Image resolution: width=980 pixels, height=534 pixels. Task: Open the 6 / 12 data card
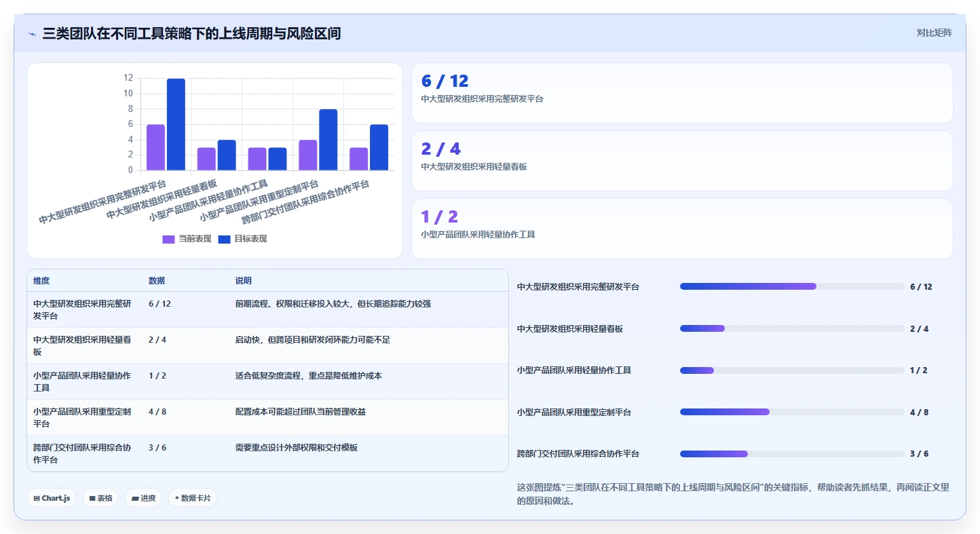pos(682,93)
